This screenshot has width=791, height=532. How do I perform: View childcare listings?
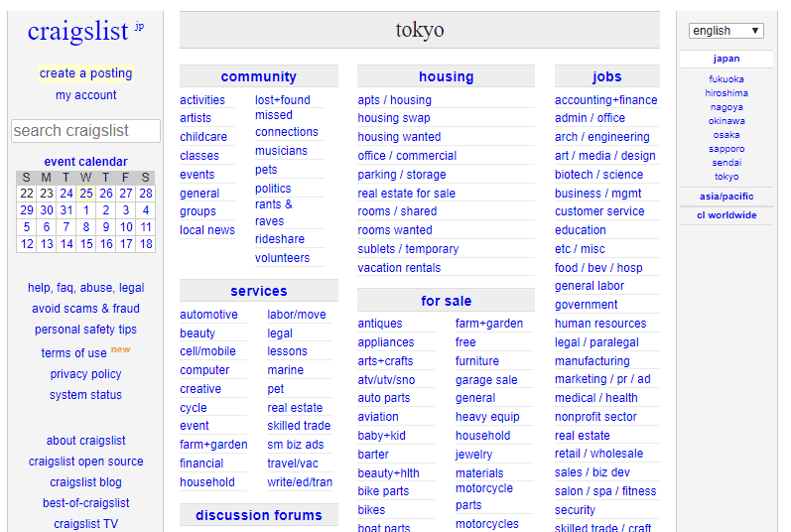(203, 137)
